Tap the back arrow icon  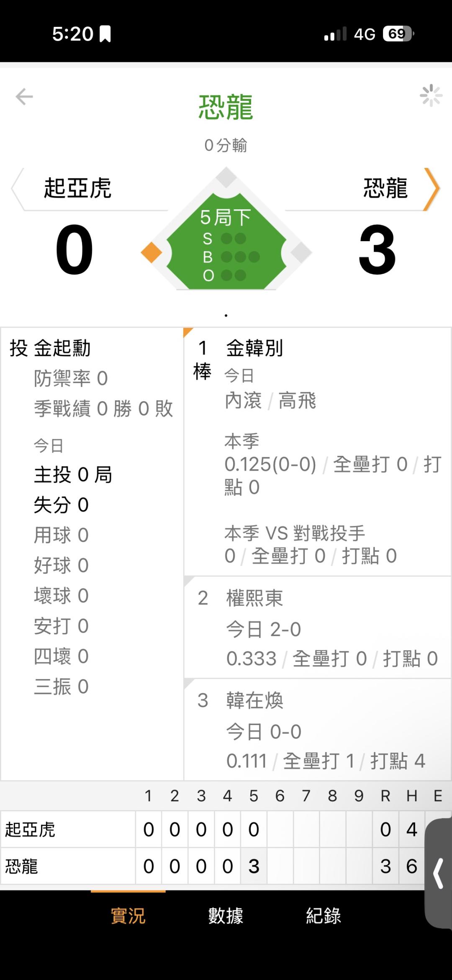pos(24,97)
